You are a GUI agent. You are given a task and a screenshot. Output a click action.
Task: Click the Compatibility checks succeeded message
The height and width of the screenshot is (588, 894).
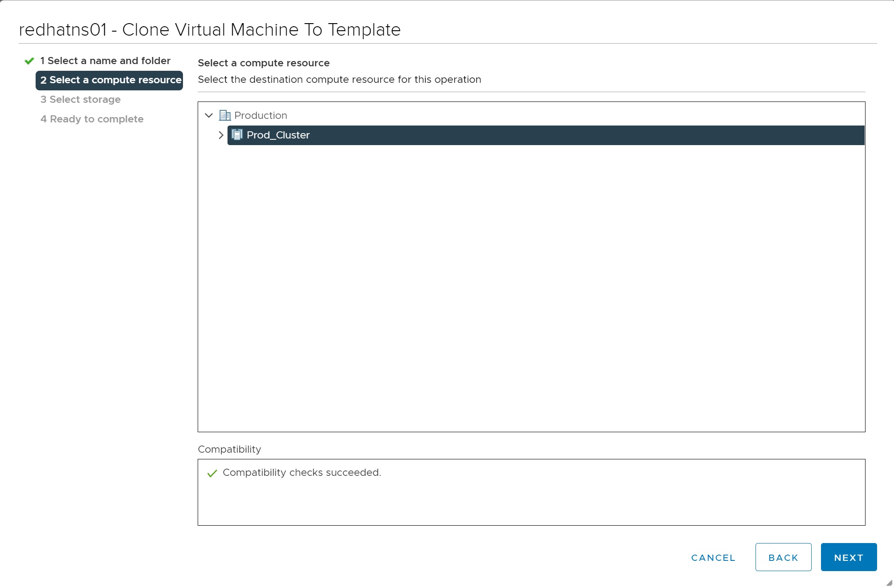point(302,473)
